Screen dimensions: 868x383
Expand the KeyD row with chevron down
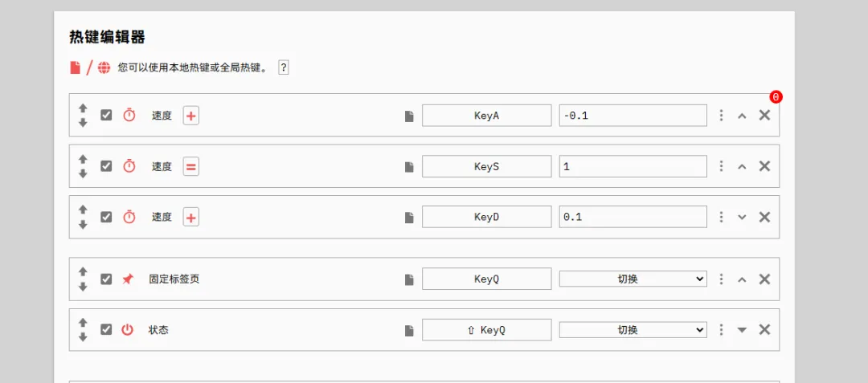(742, 217)
